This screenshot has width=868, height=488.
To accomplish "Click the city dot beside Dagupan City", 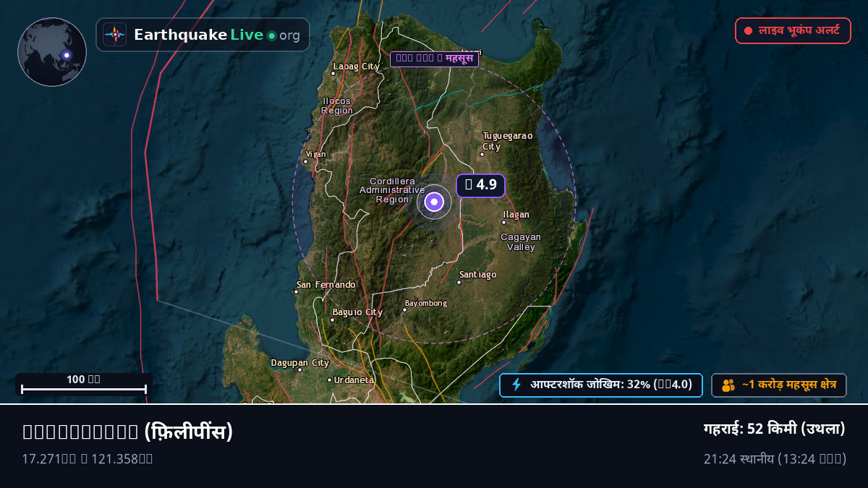I will pyautogui.click(x=299, y=370).
